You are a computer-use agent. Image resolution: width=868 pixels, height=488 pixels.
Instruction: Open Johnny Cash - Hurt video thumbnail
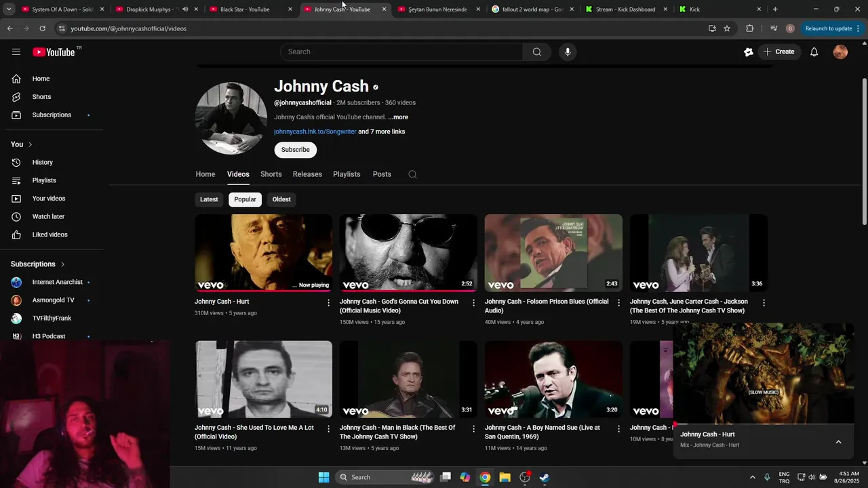pyautogui.click(x=263, y=253)
